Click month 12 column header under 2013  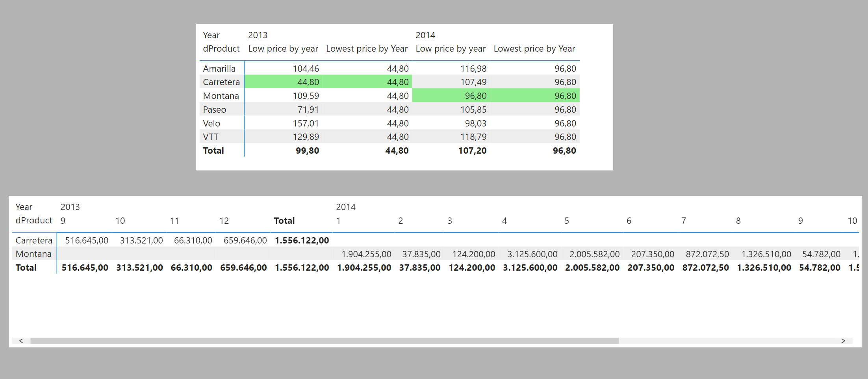tap(224, 221)
